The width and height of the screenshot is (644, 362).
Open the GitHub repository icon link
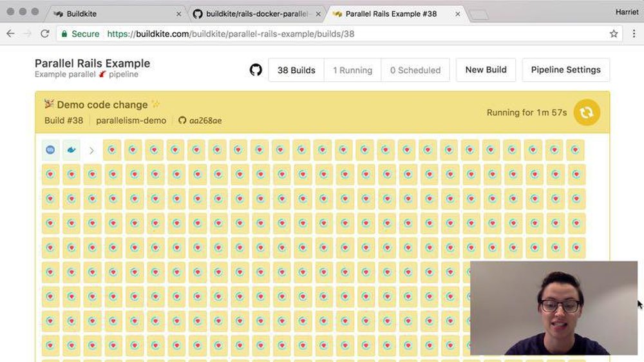(x=256, y=70)
